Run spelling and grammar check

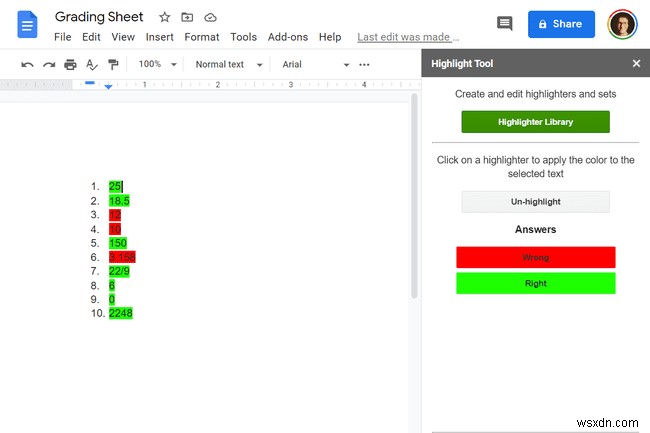point(92,64)
